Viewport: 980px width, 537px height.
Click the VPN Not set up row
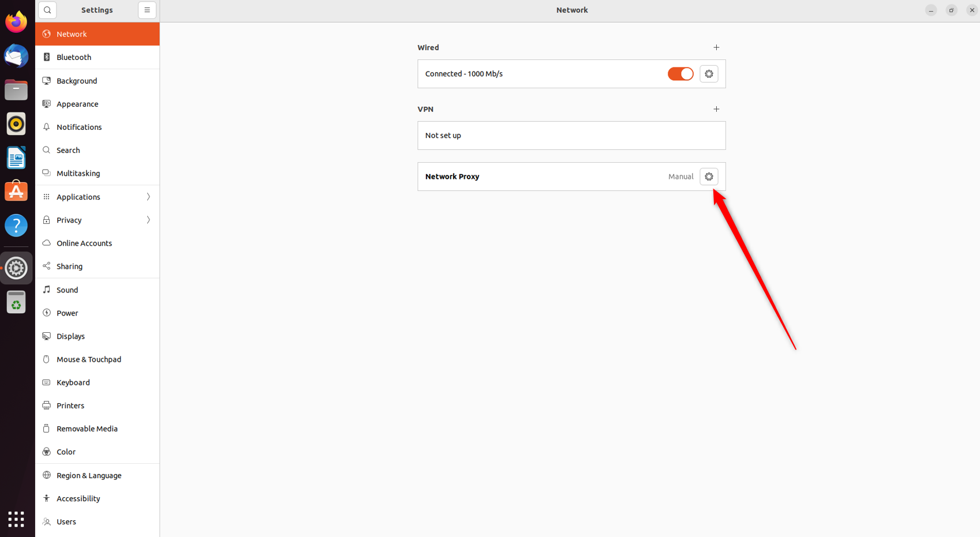coord(571,136)
